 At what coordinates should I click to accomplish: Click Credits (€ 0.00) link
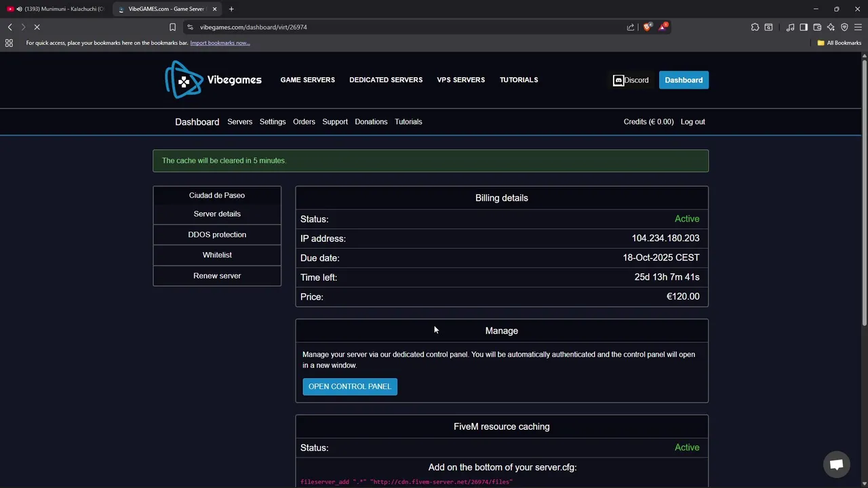(648, 122)
